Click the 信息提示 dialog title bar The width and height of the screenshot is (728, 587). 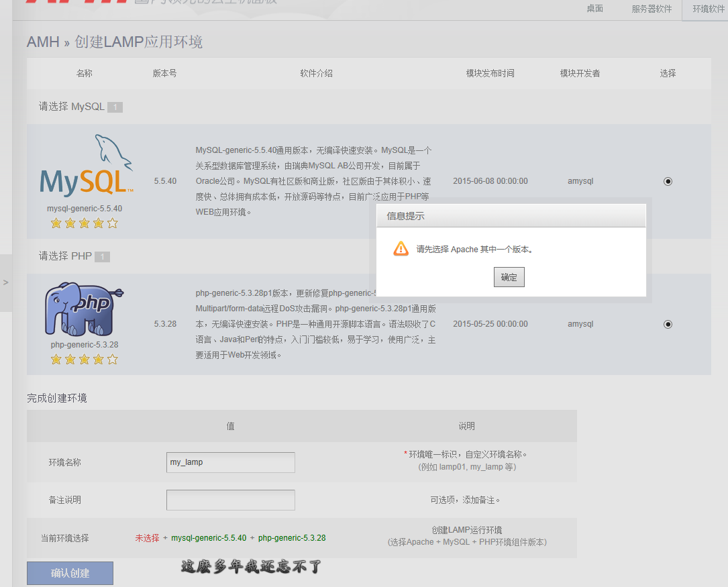tap(510, 216)
